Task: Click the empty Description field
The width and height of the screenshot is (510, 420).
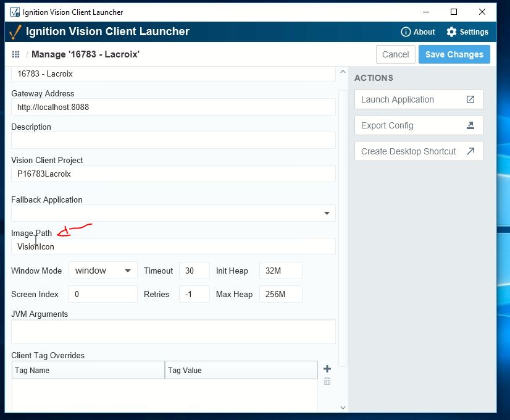Action: pyautogui.click(x=173, y=140)
